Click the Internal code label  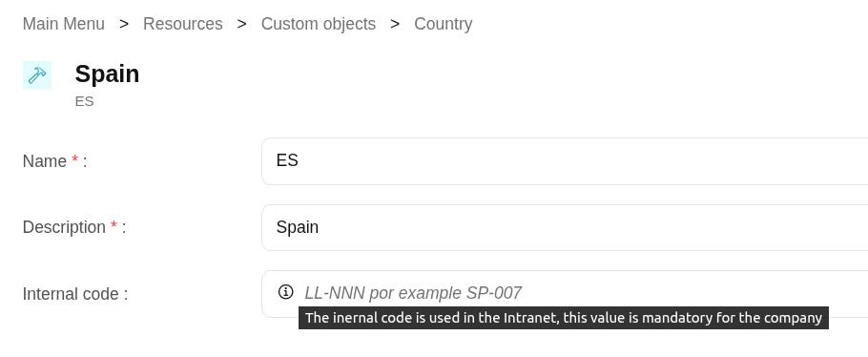click(75, 294)
